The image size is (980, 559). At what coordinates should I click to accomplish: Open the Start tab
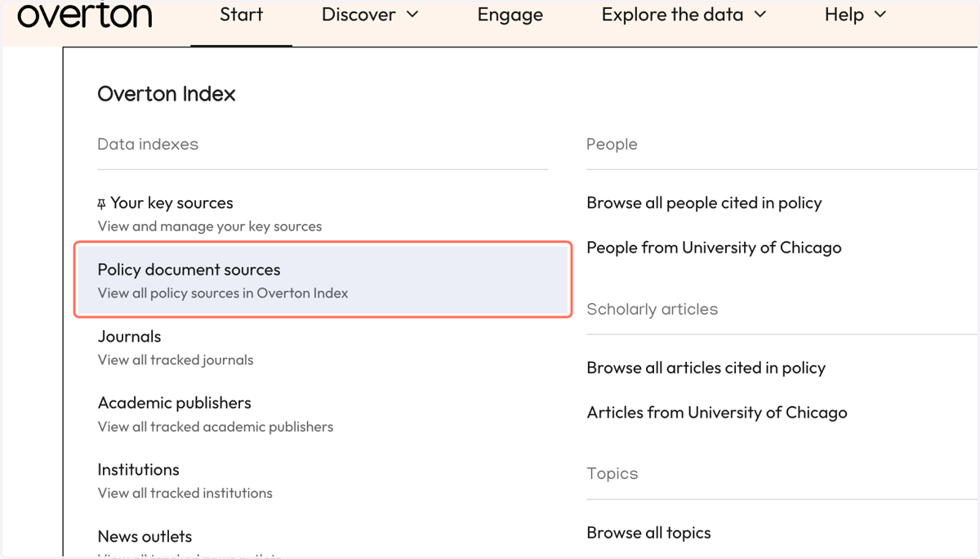pos(241,15)
